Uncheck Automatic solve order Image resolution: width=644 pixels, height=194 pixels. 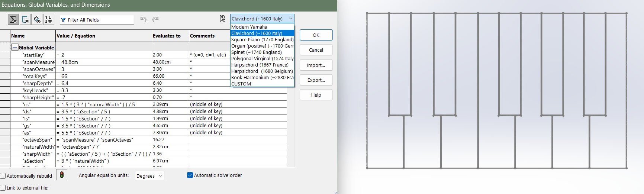tap(190, 175)
